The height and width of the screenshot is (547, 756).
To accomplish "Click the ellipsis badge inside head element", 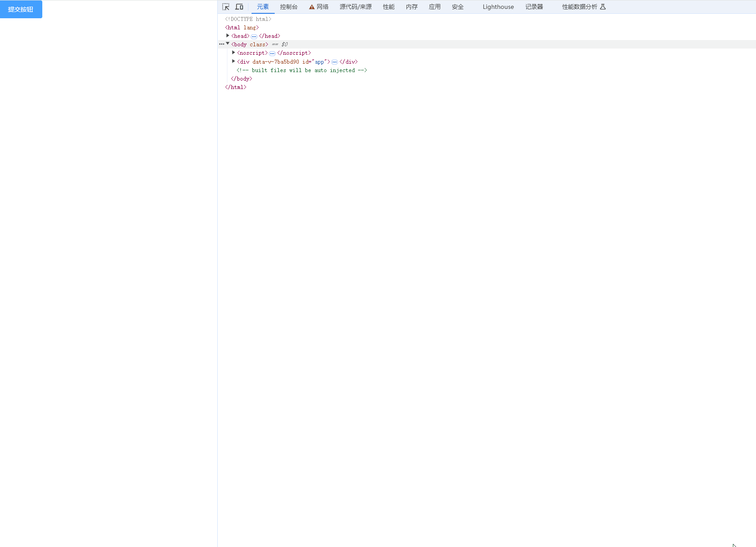I will coord(254,36).
